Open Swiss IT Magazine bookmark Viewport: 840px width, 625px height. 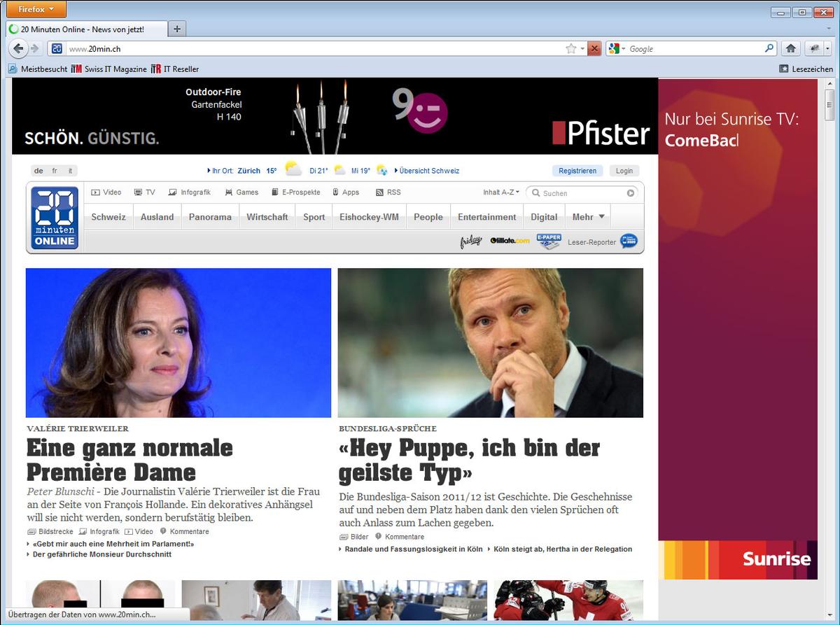pyautogui.click(x=109, y=69)
